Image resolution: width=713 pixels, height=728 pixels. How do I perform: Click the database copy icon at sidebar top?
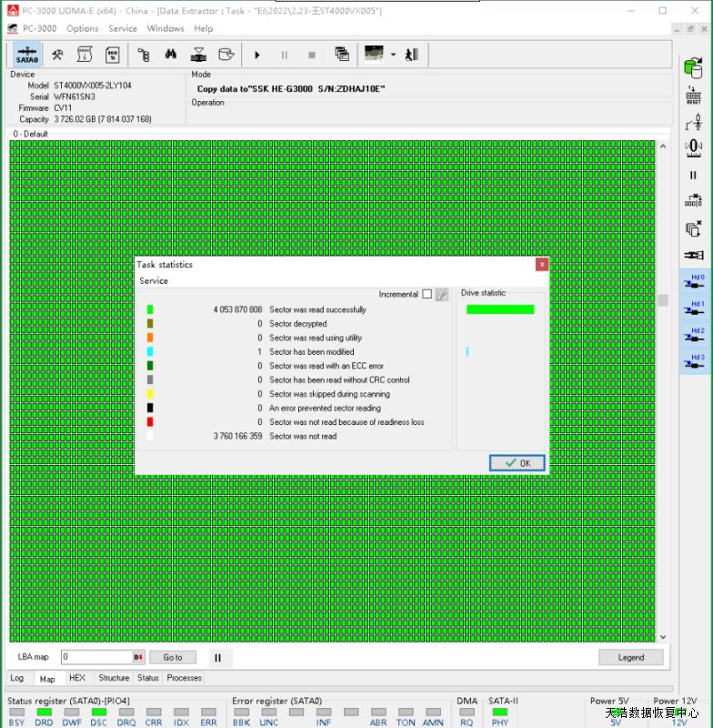coord(693,67)
